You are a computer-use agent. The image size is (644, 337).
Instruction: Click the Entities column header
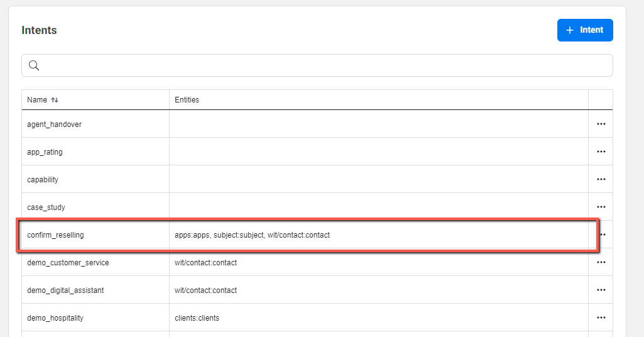(187, 100)
